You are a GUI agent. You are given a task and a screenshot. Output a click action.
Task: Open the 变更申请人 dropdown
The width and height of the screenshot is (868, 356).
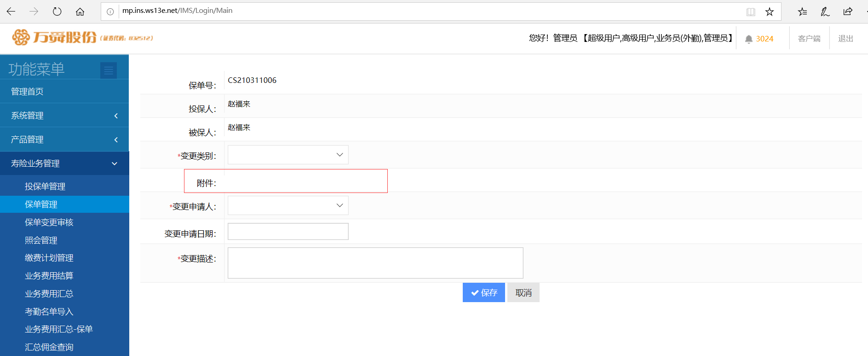288,205
